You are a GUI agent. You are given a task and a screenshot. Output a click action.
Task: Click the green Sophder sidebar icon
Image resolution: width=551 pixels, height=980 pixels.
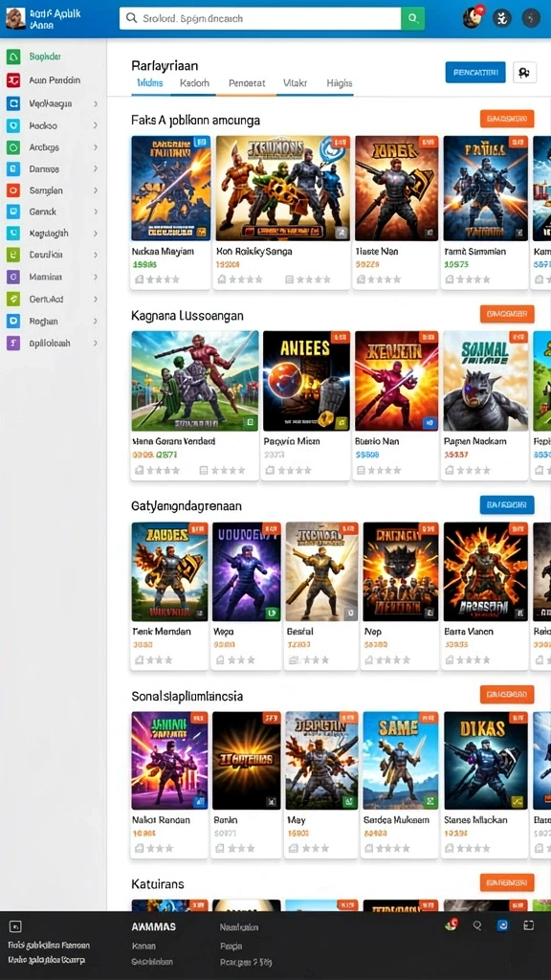click(x=13, y=56)
